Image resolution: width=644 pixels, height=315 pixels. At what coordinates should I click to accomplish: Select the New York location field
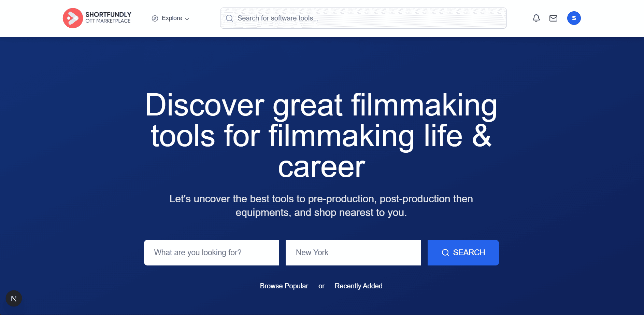click(x=353, y=252)
